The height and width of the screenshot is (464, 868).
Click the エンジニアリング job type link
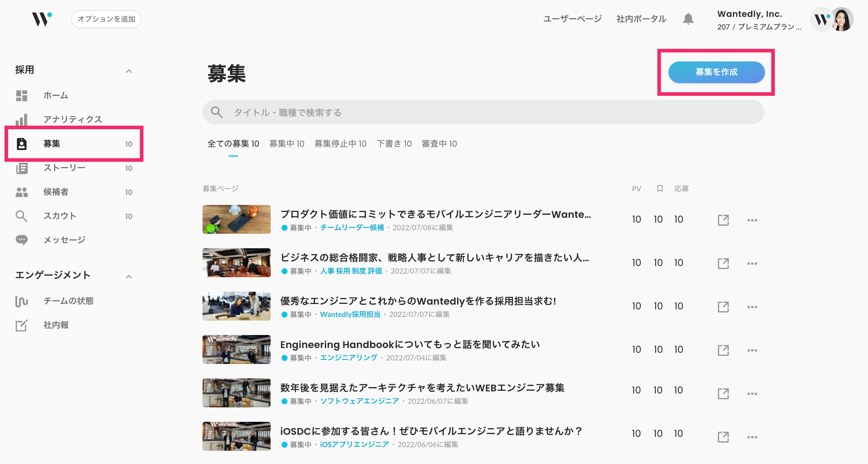pyautogui.click(x=348, y=358)
